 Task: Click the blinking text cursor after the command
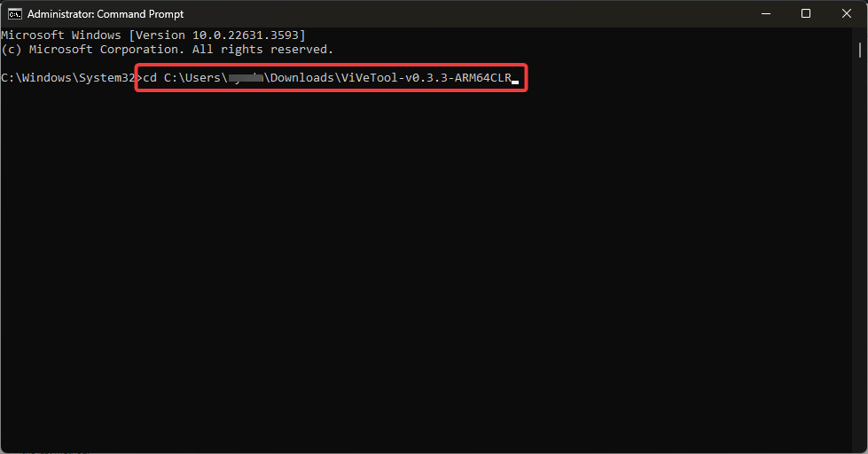point(515,80)
